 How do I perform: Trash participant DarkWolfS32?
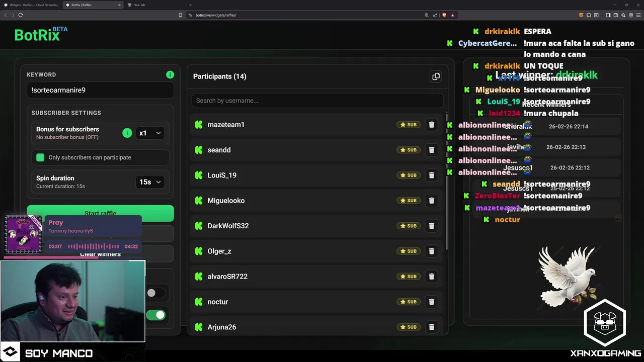431,226
